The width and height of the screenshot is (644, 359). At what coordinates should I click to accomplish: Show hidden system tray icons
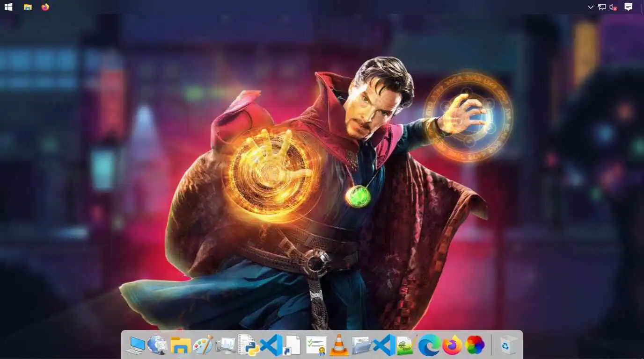[591, 7]
